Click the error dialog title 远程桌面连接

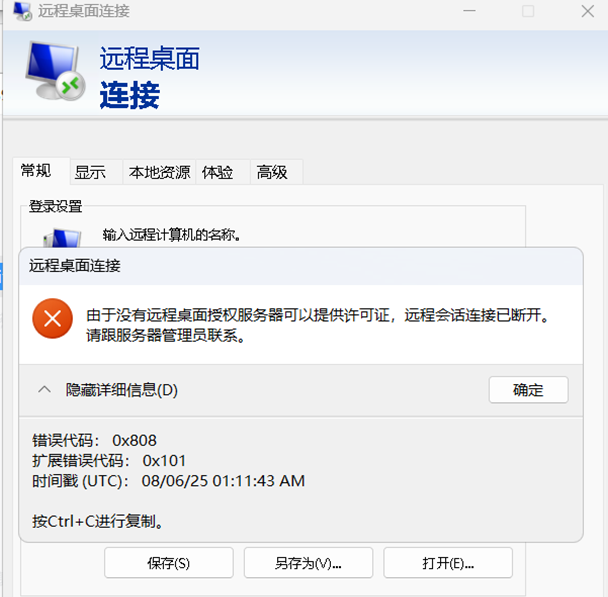74,266
